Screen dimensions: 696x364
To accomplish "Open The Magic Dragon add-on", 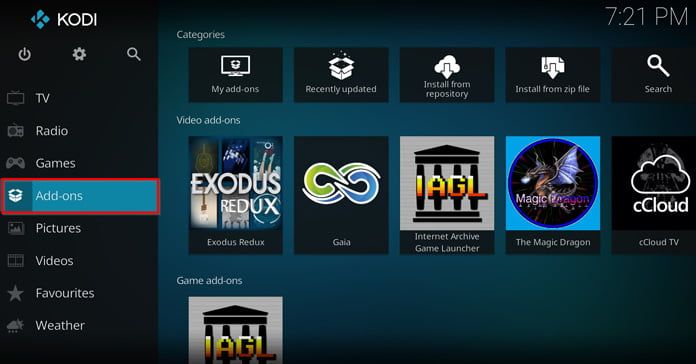I will [553, 195].
